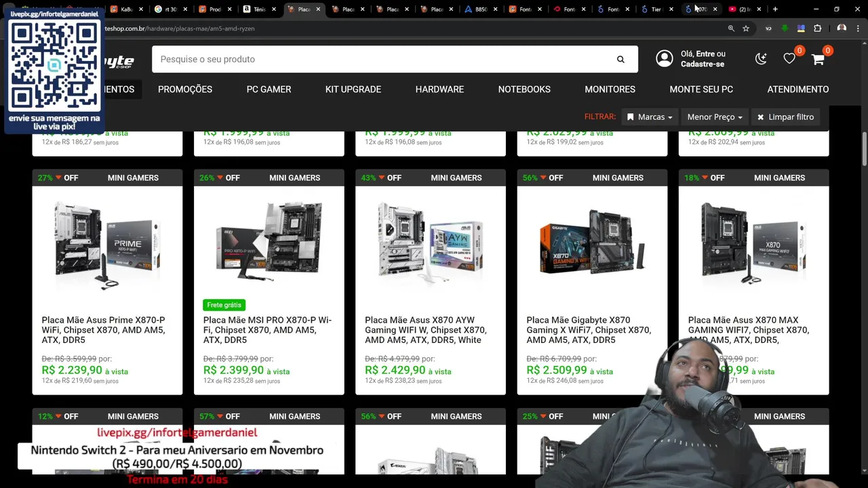Open 'Placa Mãe Asus X870 MAX GAMING' title

(749, 330)
